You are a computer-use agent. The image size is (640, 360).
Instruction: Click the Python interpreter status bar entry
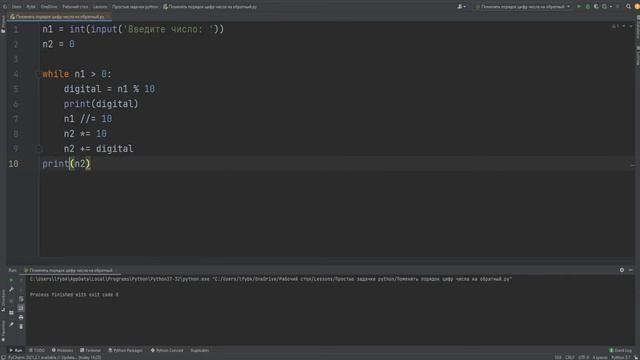621,357
